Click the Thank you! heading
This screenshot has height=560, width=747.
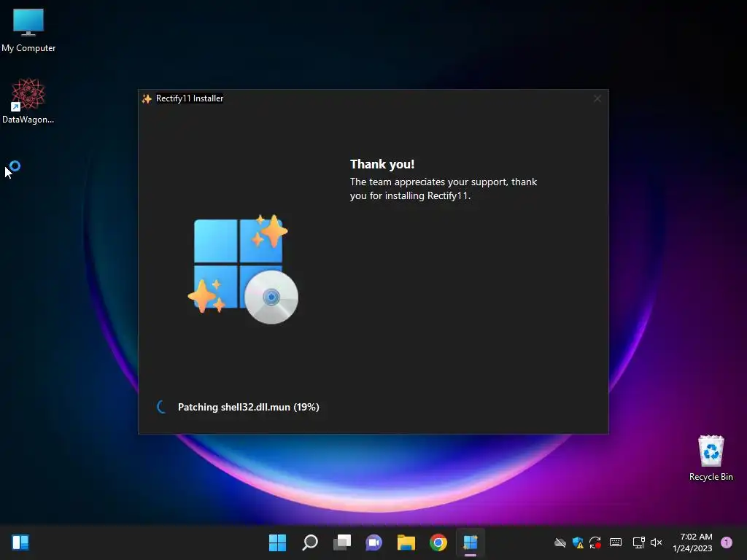pyautogui.click(x=382, y=164)
